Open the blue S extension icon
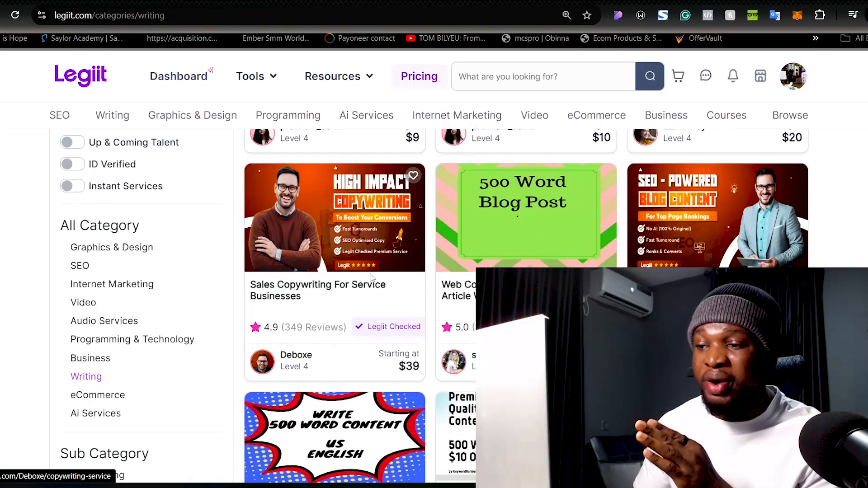The image size is (868, 488). click(x=663, y=15)
